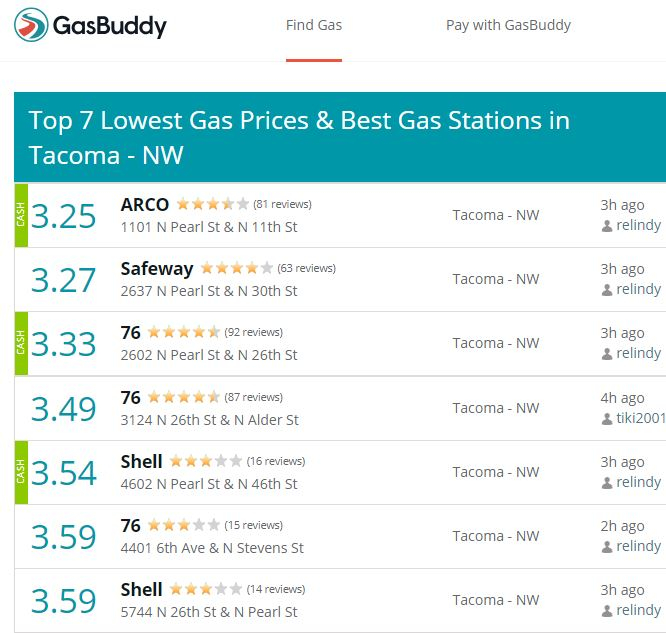The width and height of the screenshot is (666, 633).
Task: Click star rating of Shell with 14 reviews
Action: tap(206, 589)
